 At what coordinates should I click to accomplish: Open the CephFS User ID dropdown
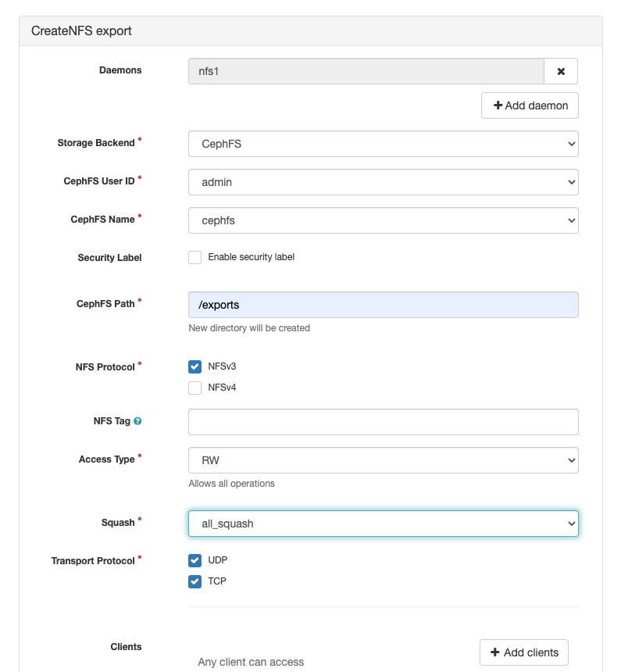[383, 182]
